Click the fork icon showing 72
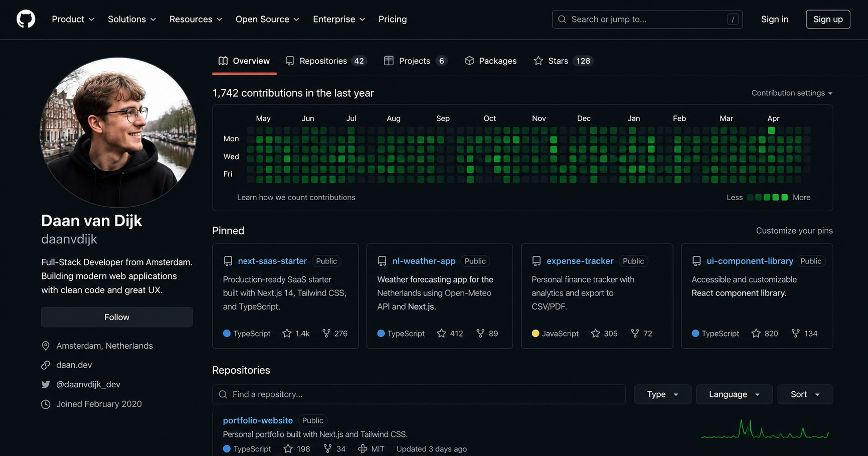 [635, 333]
